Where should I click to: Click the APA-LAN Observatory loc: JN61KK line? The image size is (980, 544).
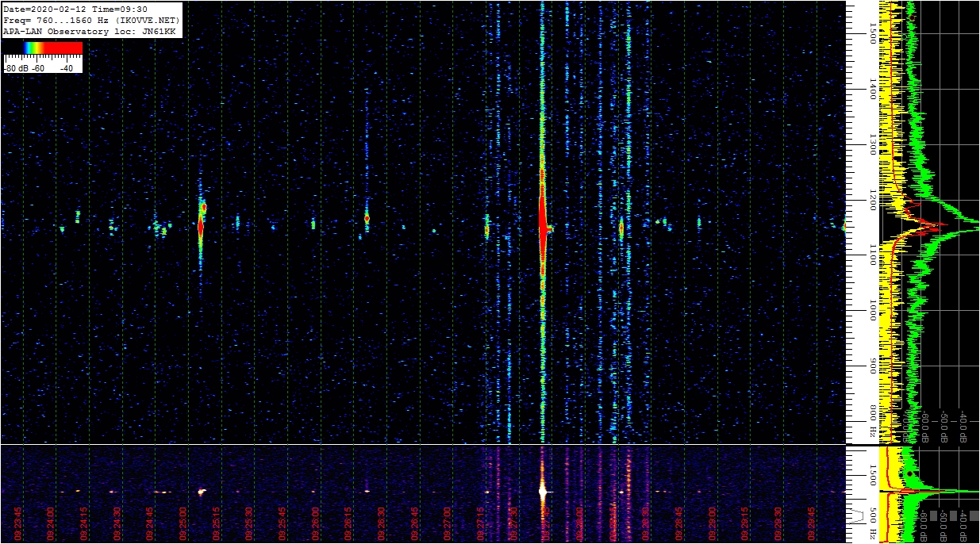click(90, 31)
